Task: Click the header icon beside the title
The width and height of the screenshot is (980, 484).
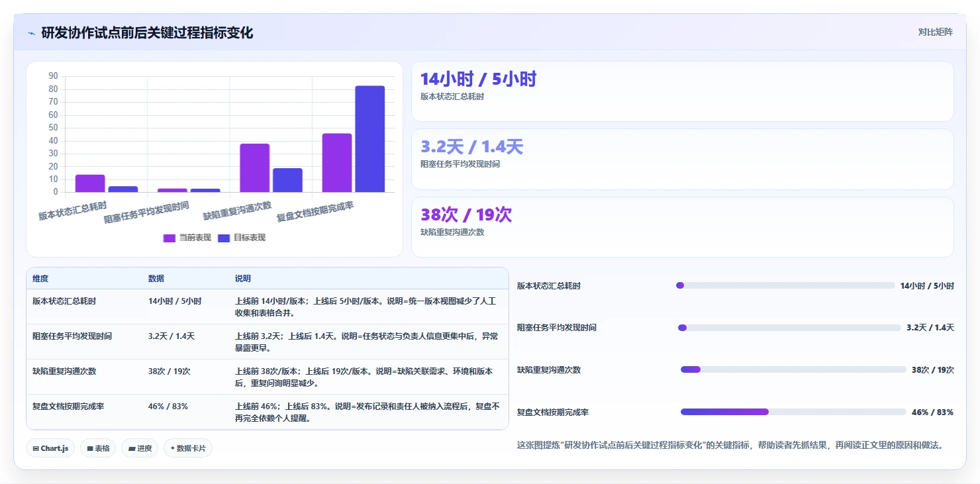Action: click(x=31, y=32)
